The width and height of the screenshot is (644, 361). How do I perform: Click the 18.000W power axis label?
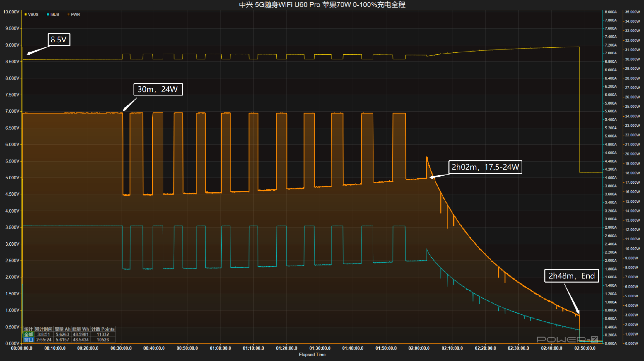pos(632,173)
